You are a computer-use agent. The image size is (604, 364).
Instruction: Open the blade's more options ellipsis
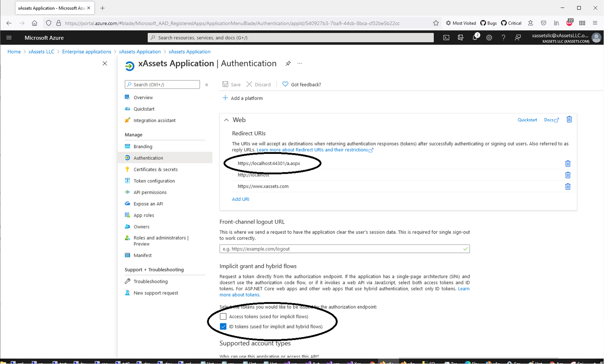pyautogui.click(x=300, y=64)
